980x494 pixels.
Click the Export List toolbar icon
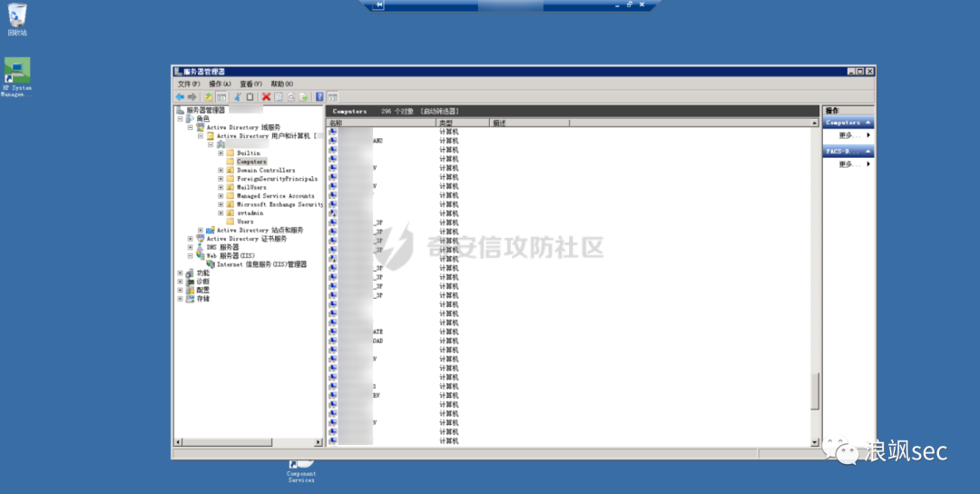tap(303, 97)
